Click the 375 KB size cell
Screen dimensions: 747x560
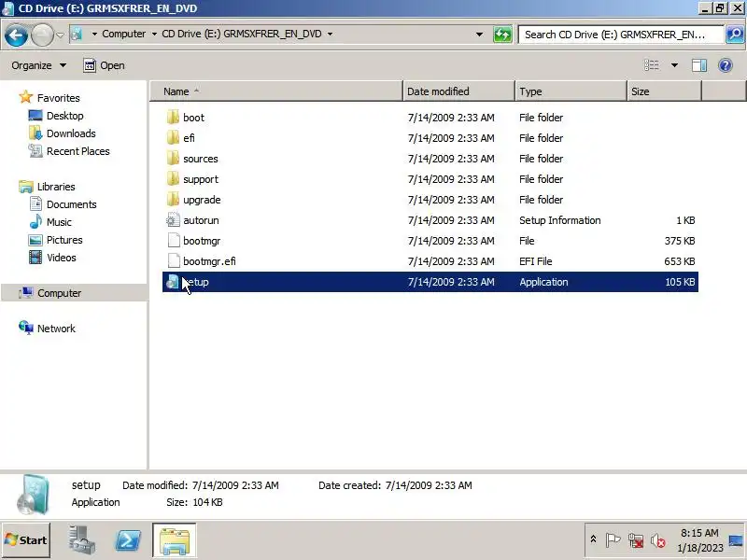pyautogui.click(x=680, y=241)
